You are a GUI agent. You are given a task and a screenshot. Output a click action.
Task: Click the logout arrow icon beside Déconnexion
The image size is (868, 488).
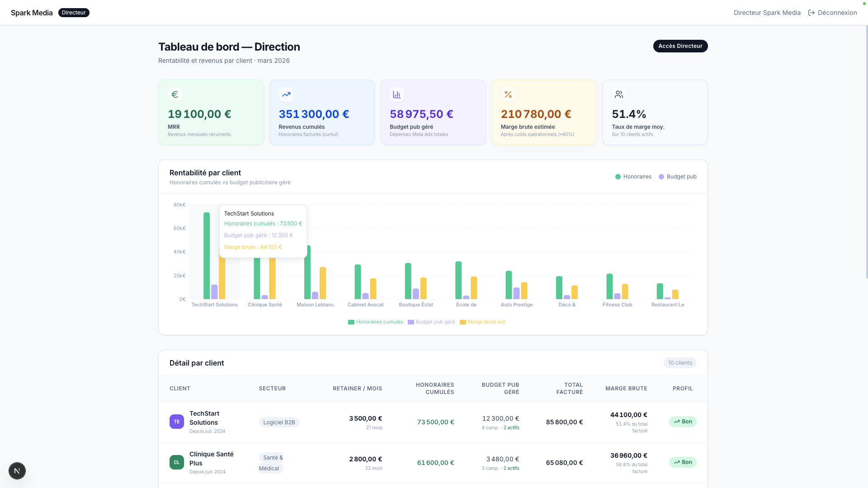(811, 13)
